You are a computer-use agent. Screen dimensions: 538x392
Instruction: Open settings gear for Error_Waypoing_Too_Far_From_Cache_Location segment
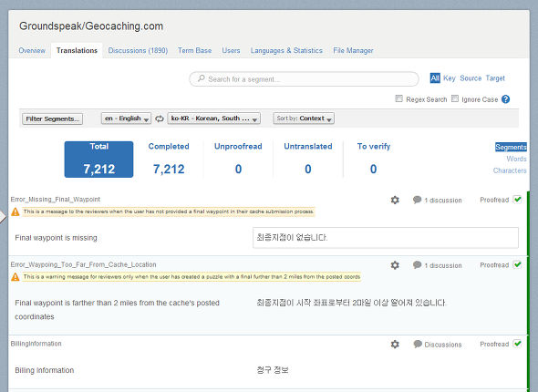395,265
